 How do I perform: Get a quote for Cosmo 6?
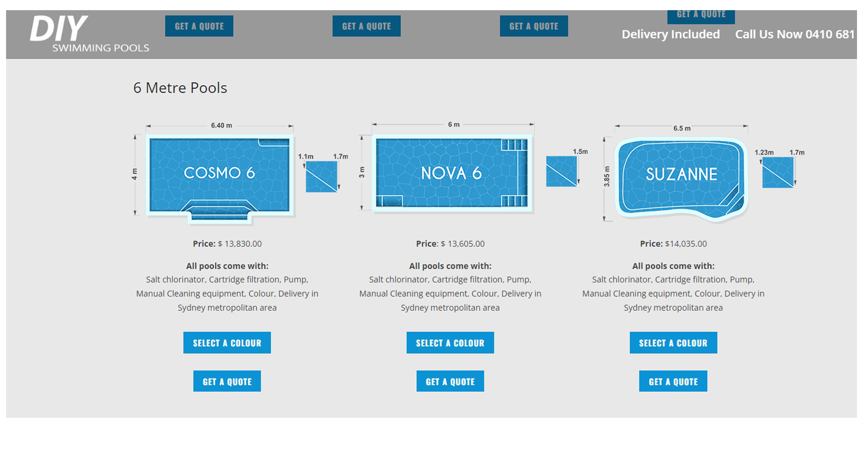pos(227,381)
